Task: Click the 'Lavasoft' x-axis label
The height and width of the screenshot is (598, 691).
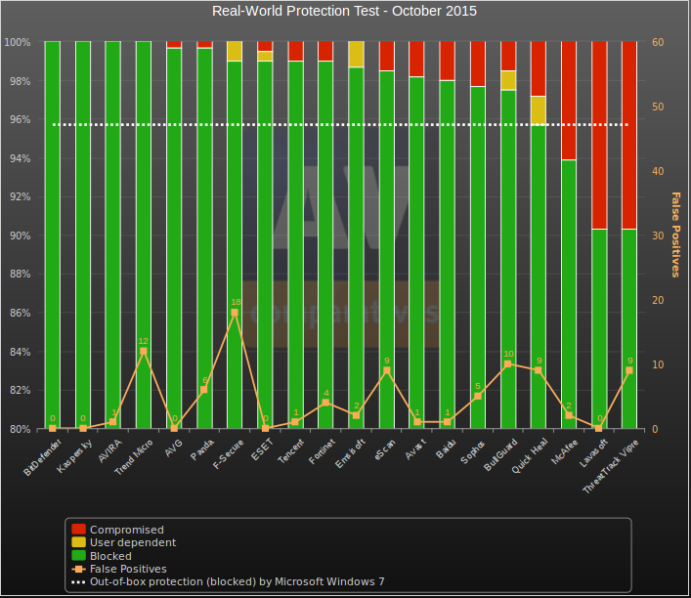Action: click(x=594, y=453)
